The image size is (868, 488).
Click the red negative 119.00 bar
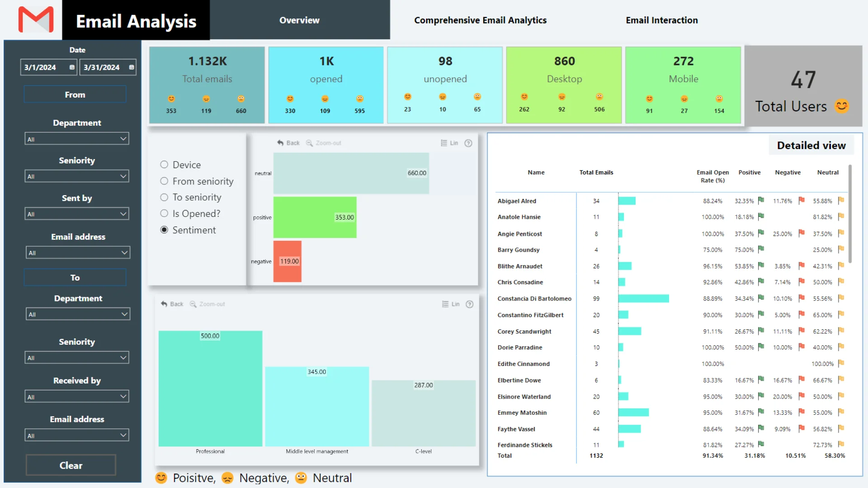pos(287,261)
